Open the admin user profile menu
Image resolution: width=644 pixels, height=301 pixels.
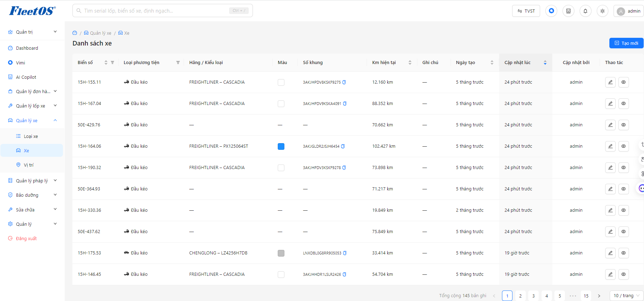(629, 11)
